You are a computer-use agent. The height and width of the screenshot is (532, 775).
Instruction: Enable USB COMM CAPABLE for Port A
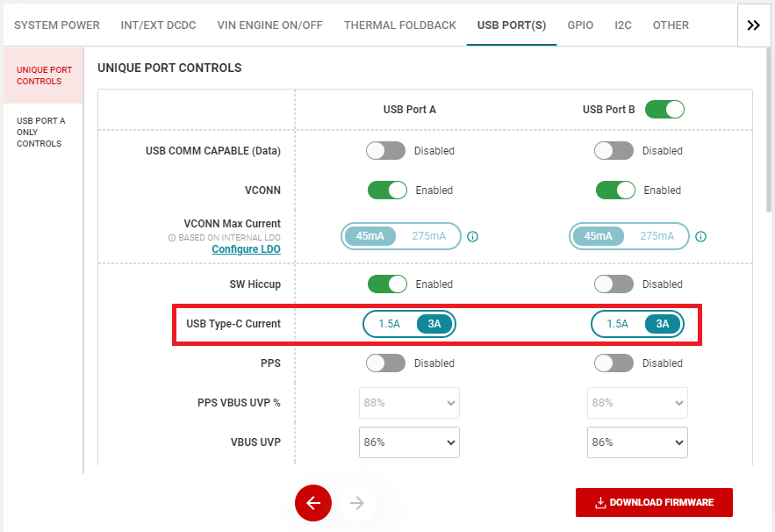click(x=386, y=151)
